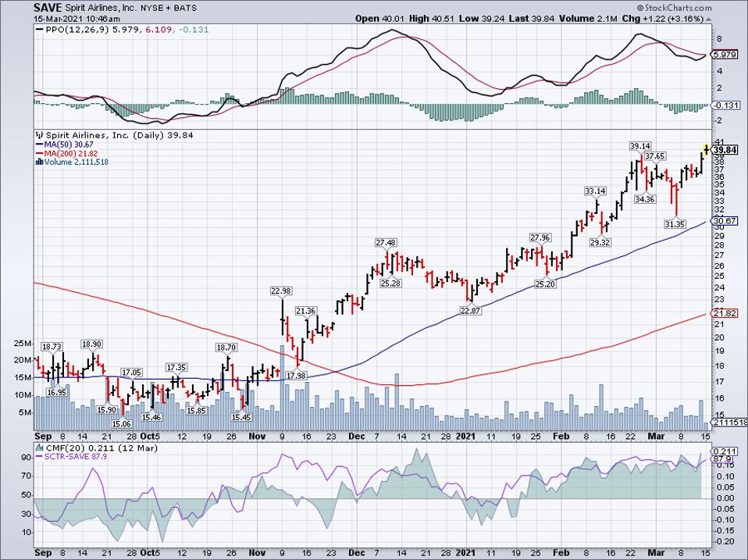This screenshot has height=560, width=748.
Task: Select the SAVE ticker symbol in the header
Action: pos(48,8)
